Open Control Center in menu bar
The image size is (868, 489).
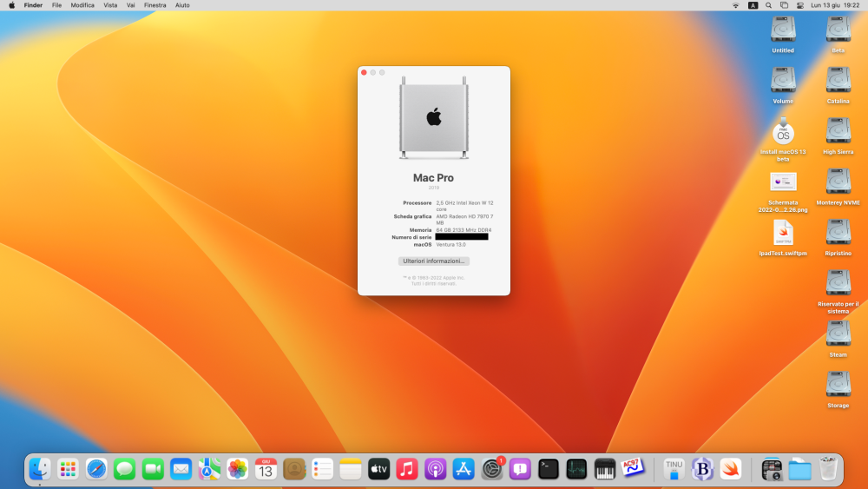click(x=800, y=5)
